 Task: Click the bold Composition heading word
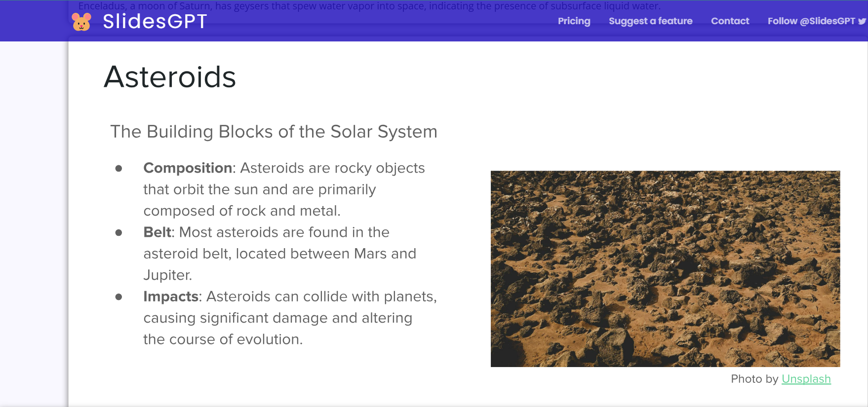pyautogui.click(x=188, y=168)
